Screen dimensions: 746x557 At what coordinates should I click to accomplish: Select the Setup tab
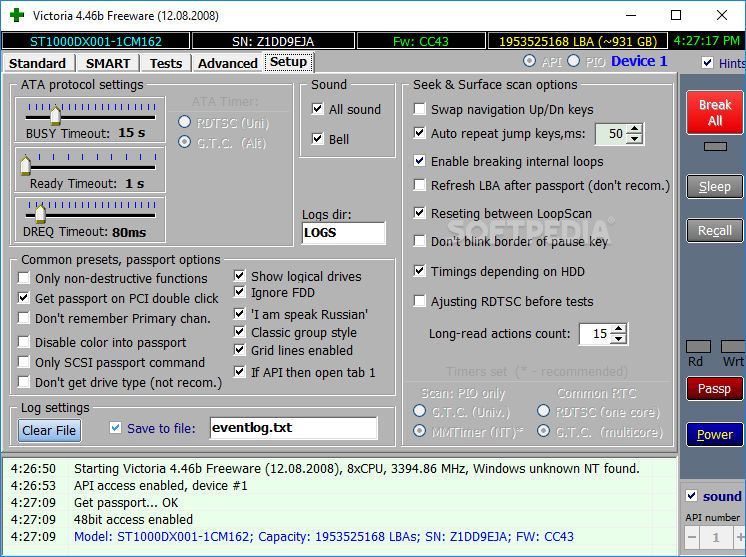point(288,62)
